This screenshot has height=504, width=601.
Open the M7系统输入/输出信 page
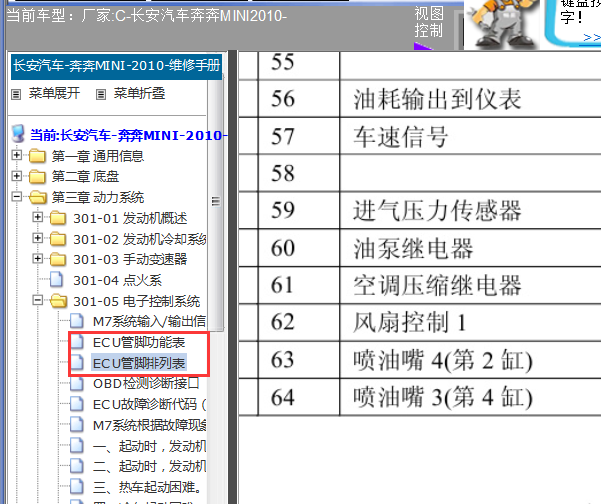(x=149, y=321)
